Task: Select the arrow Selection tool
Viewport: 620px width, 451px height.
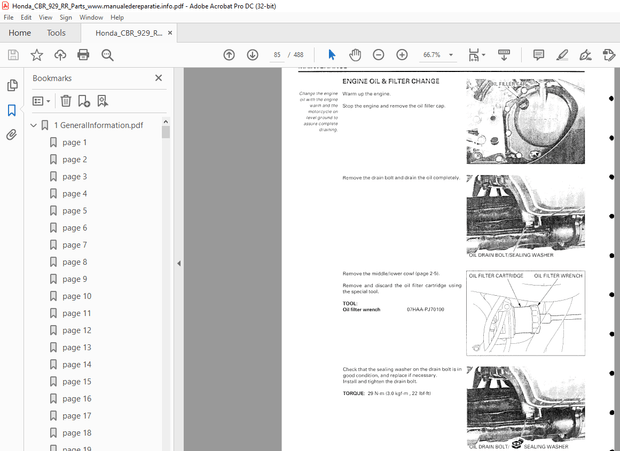Action: click(332, 55)
